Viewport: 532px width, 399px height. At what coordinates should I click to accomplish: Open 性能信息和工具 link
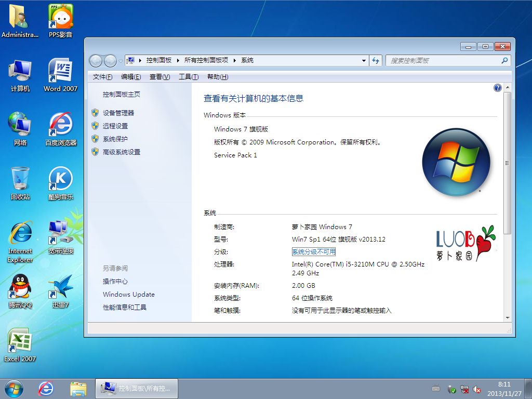[x=125, y=308]
